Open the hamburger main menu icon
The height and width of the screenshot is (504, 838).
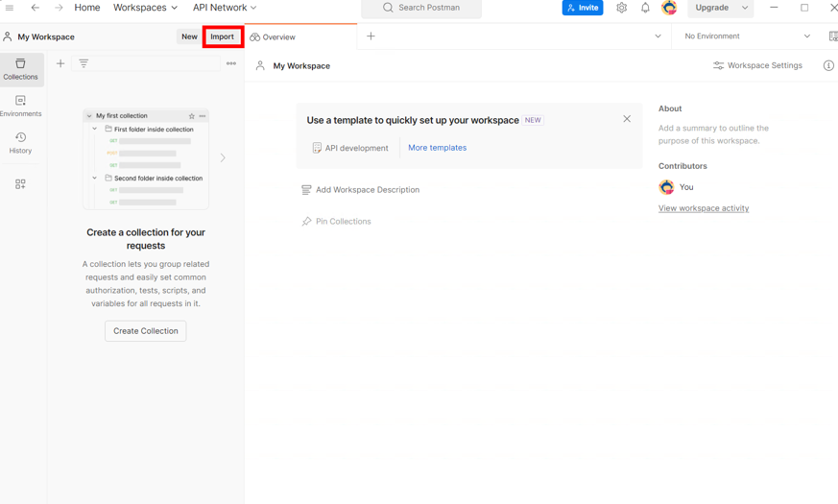(x=9, y=8)
